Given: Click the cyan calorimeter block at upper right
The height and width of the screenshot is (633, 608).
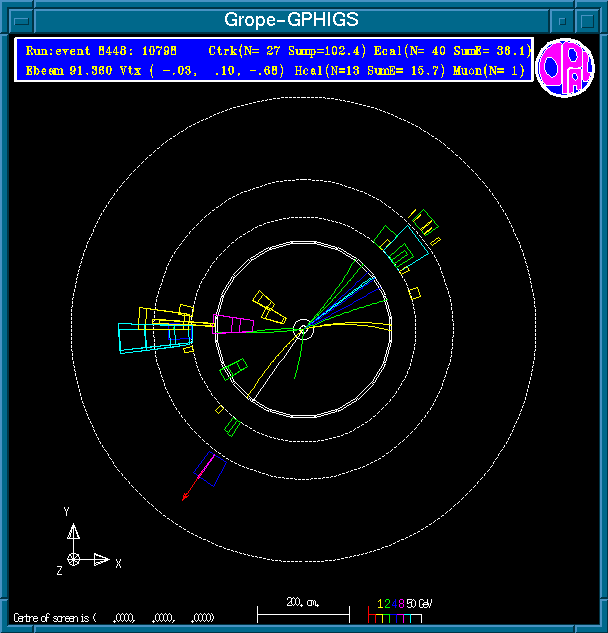Looking at the screenshot, I should click(410, 246).
